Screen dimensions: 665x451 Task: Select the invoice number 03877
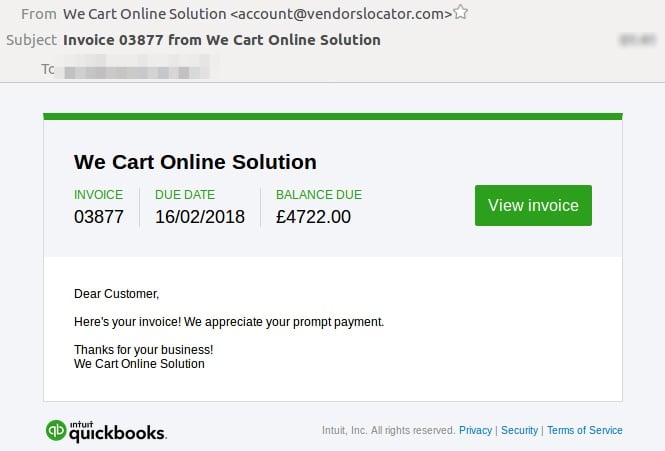(x=99, y=216)
